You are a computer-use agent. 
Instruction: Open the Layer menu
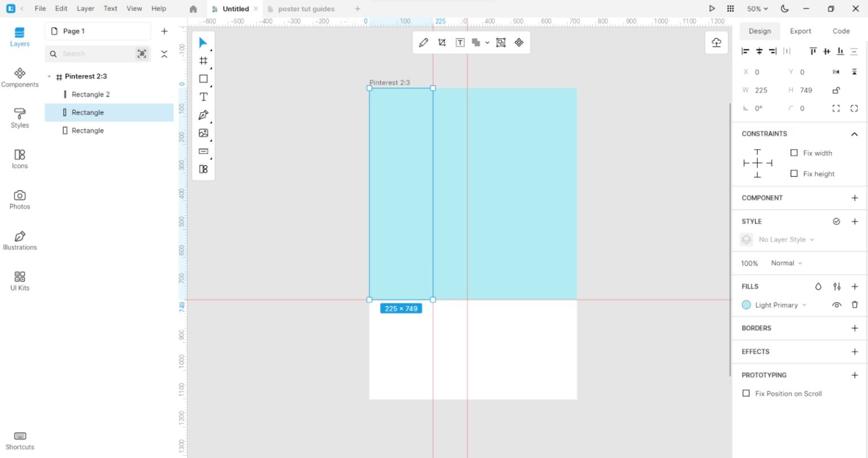[85, 8]
